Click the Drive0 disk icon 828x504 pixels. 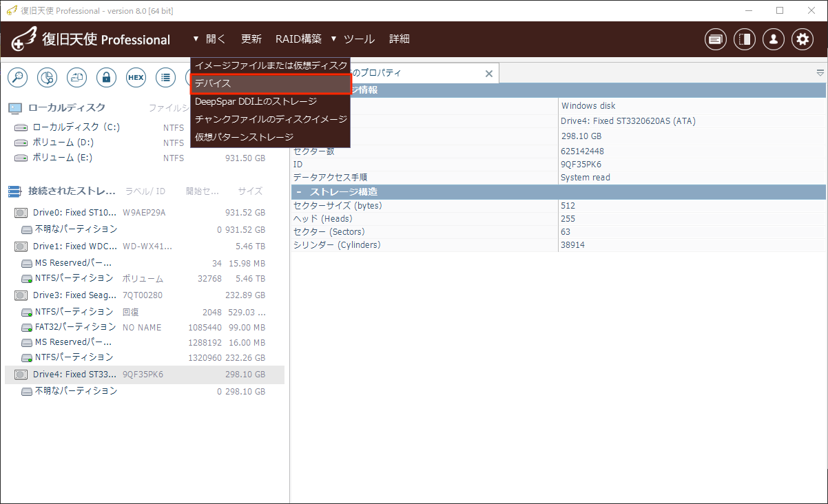(21, 213)
